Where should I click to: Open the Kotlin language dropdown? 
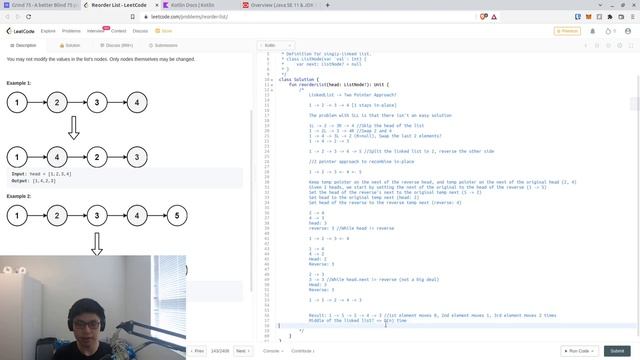276,45
